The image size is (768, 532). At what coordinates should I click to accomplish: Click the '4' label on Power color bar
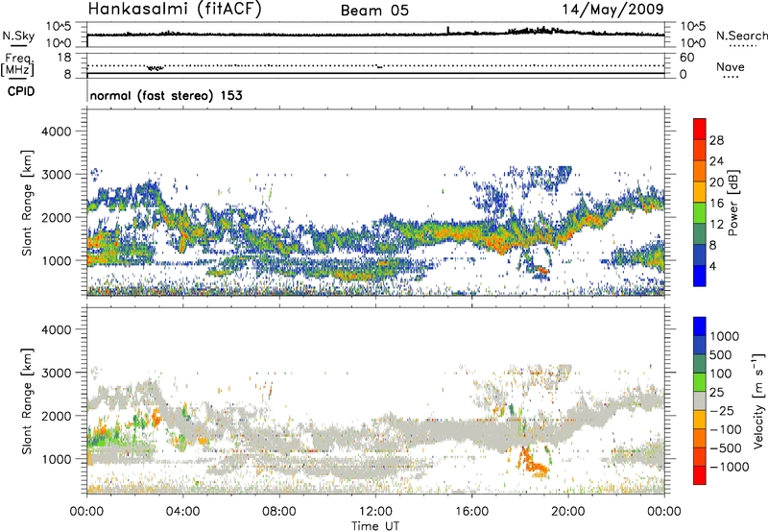click(712, 266)
